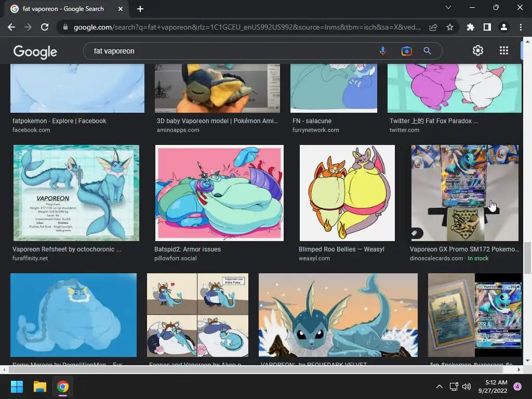Open the Google apps grid
This screenshot has height=399, width=532.
(x=504, y=50)
